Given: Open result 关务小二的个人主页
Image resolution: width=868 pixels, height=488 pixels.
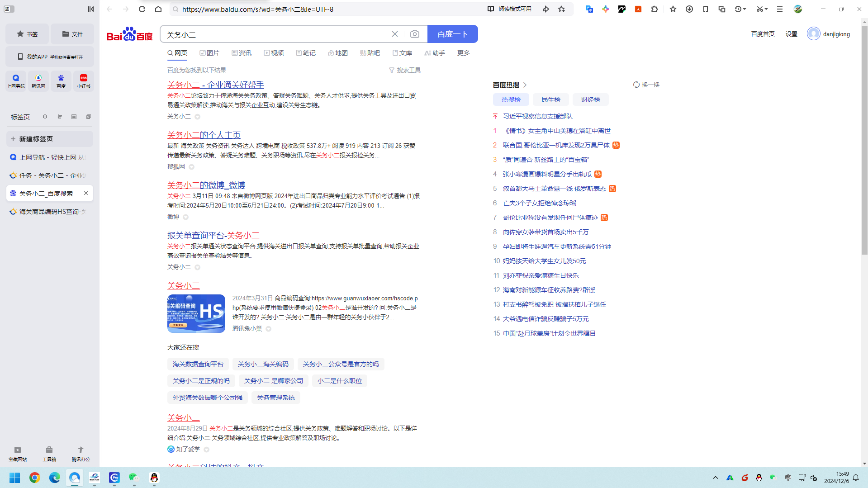Looking at the screenshot, I should [x=204, y=135].
